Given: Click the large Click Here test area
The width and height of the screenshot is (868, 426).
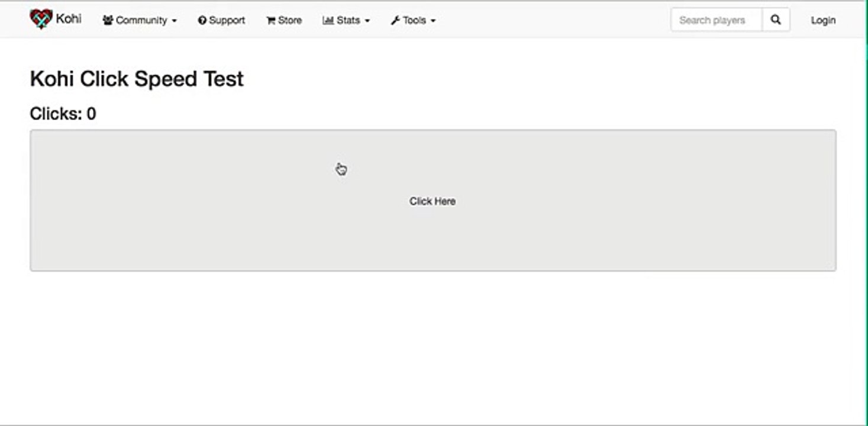Looking at the screenshot, I should pos(433,201).
